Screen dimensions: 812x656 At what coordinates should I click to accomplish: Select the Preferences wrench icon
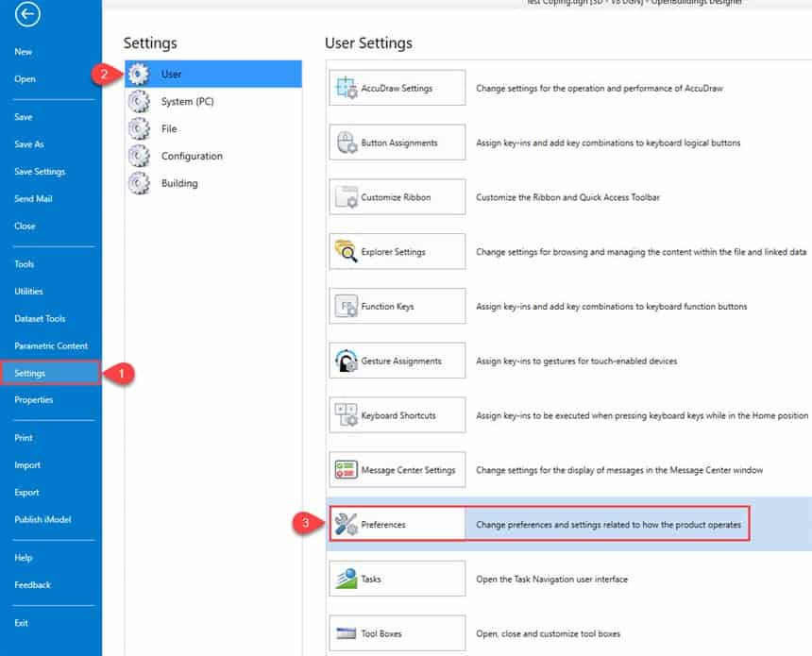coord(347,524)
